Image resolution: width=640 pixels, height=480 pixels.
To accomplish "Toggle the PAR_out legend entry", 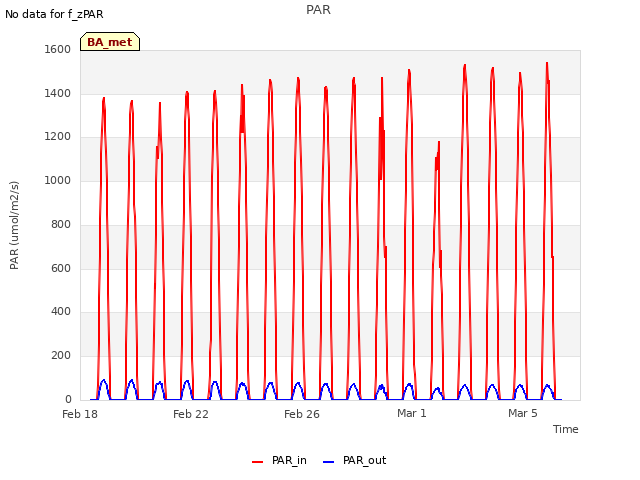I will (x=354, y=460).
